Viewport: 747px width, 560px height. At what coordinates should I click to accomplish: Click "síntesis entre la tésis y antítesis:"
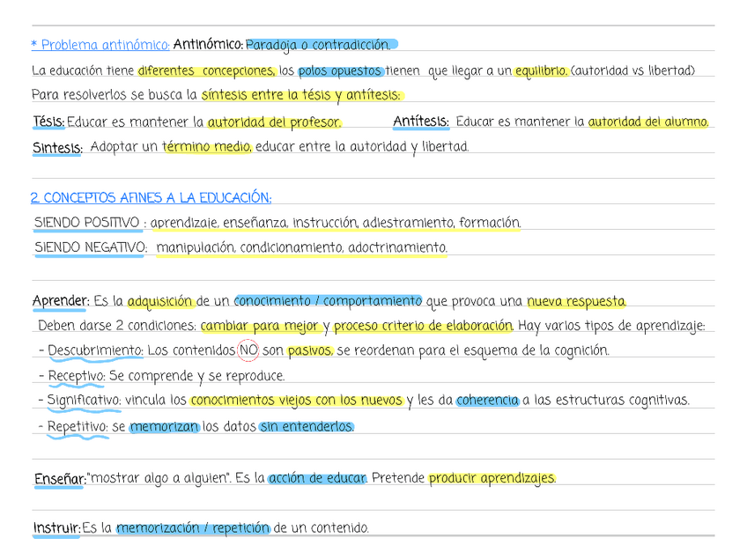click(301, 95)
